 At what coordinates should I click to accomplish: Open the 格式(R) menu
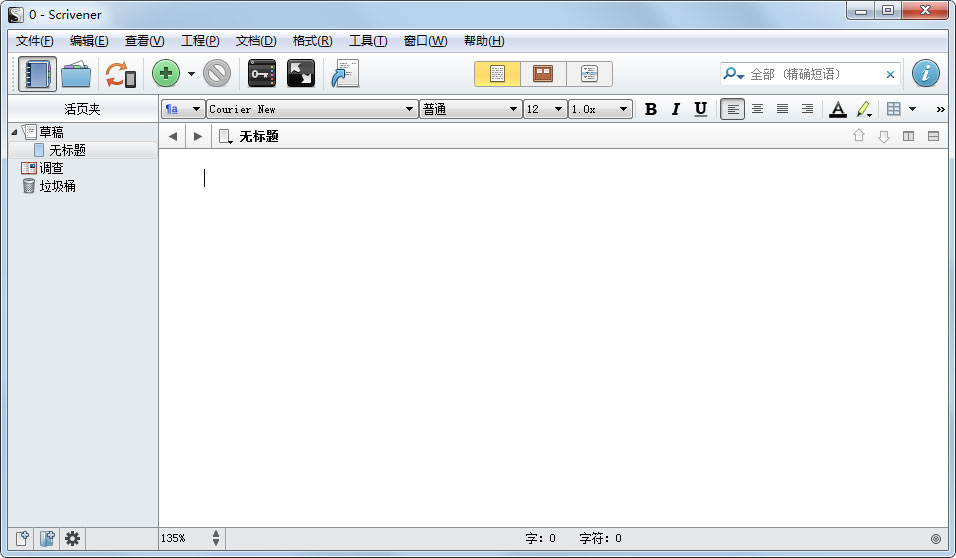point(312,41)
